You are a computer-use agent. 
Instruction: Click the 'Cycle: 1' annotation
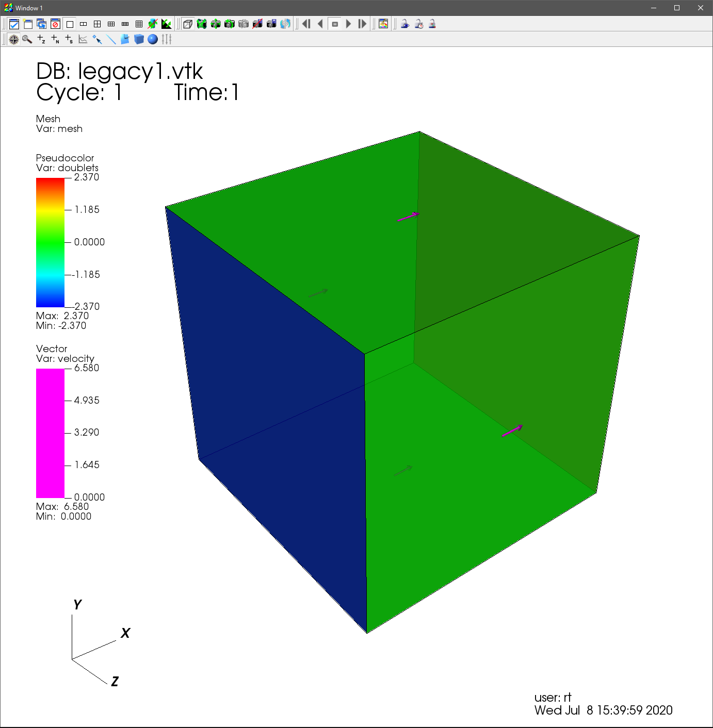79,93
